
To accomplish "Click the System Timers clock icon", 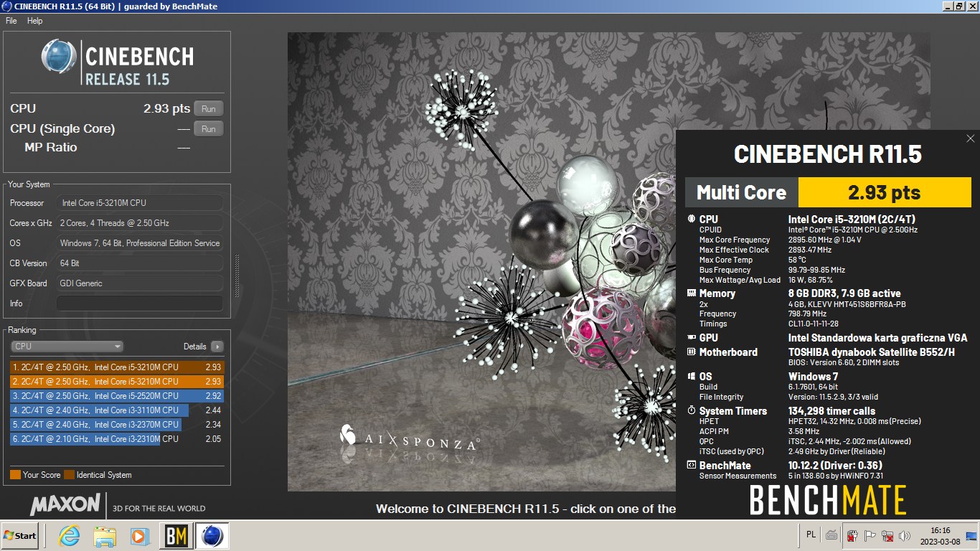I will (x=692, y=410).
